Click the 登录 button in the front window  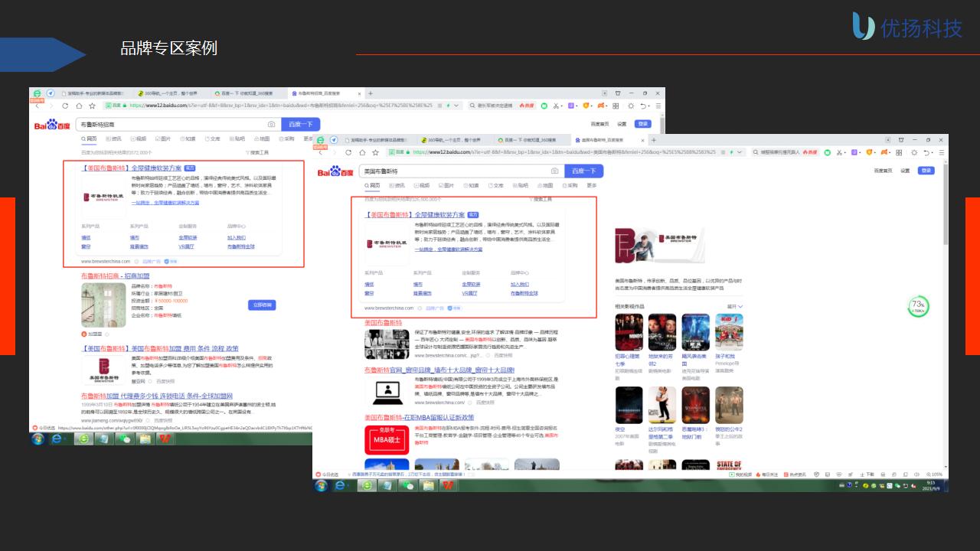coord(926,171)
